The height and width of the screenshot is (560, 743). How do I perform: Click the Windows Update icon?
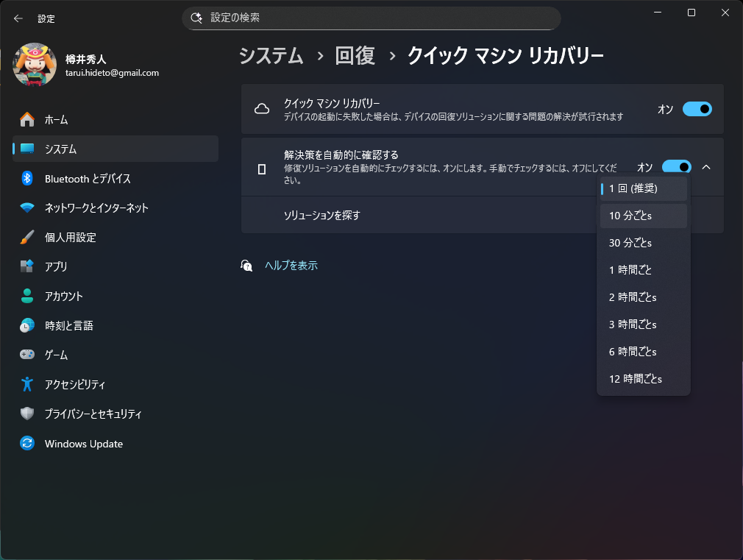pyautogui.click(x=26, y=443)
